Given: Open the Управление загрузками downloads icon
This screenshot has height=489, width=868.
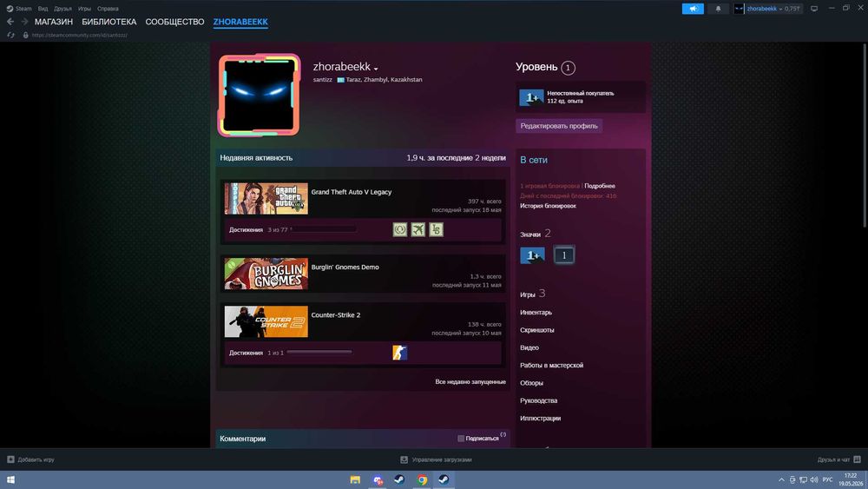Looking at the screenshot, I should (x=404, y=459).
